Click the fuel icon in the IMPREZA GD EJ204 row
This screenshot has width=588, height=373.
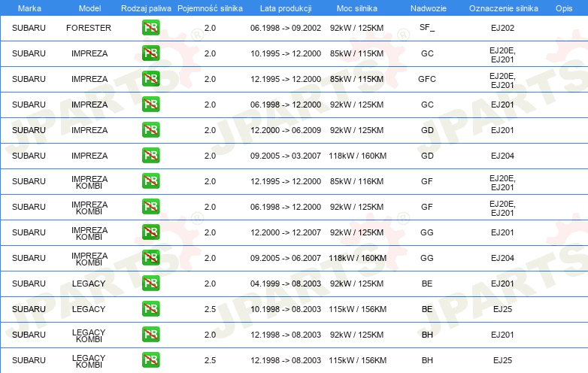click(x=150, y=155)
